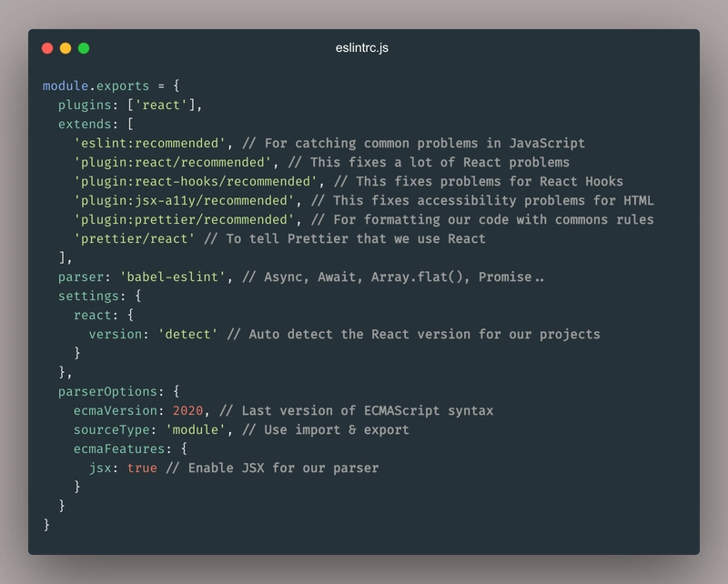Click the green maximize window button
This screenshot has height=584, width=728.
[84, 48]
